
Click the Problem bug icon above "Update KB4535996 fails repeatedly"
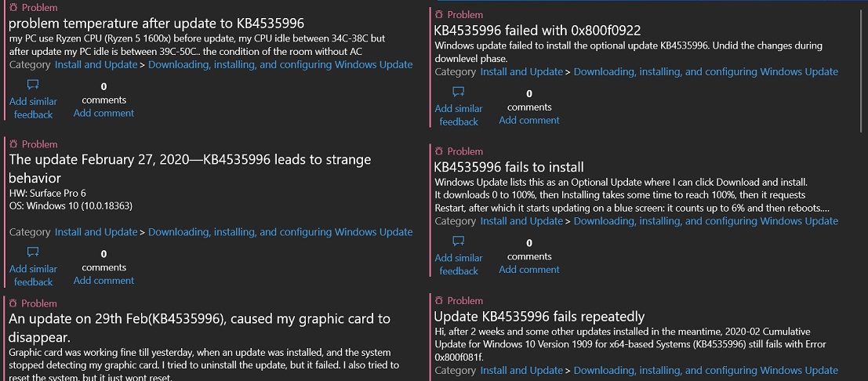439,301
